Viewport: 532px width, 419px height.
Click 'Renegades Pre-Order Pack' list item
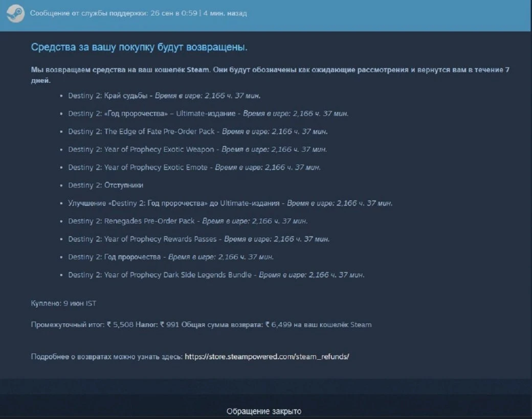(131, 221)
